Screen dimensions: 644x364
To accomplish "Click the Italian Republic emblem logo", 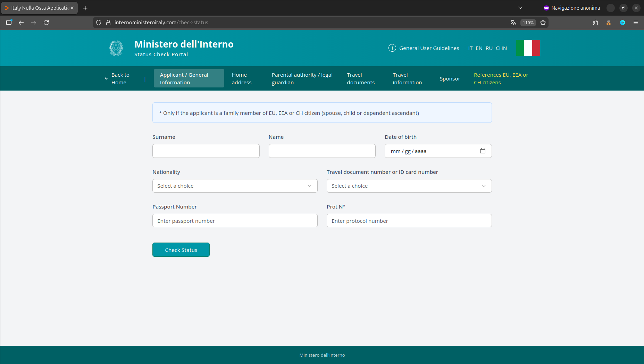I will click(x=116, y=48).
